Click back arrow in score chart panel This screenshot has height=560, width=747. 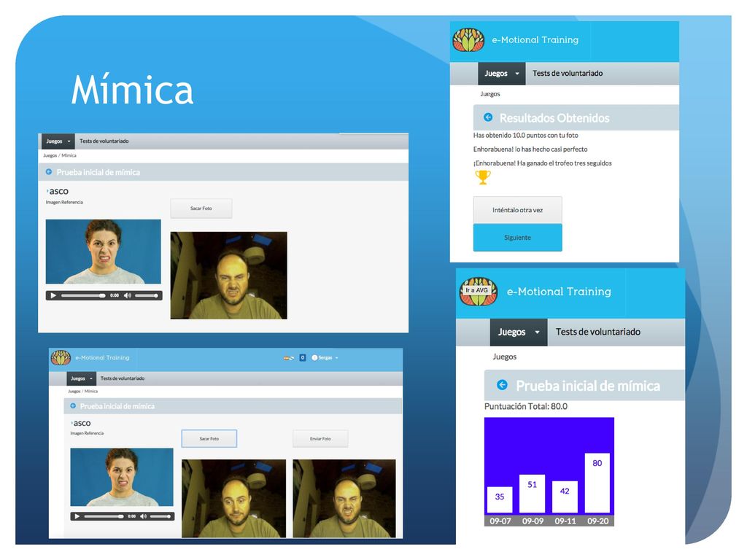click(x=502, y=385)
